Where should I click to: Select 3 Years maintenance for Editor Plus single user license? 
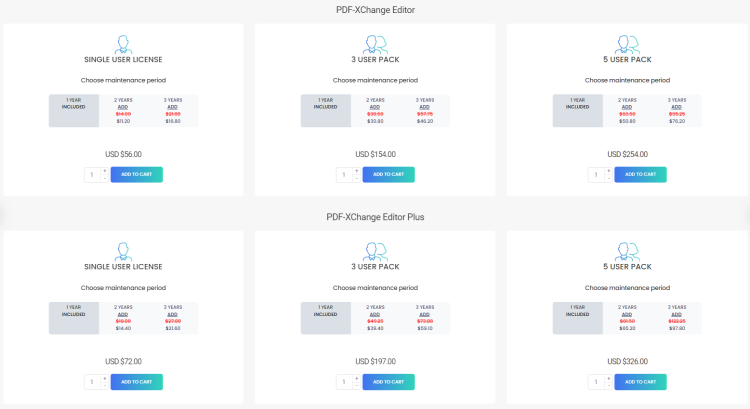pos(173,317)
